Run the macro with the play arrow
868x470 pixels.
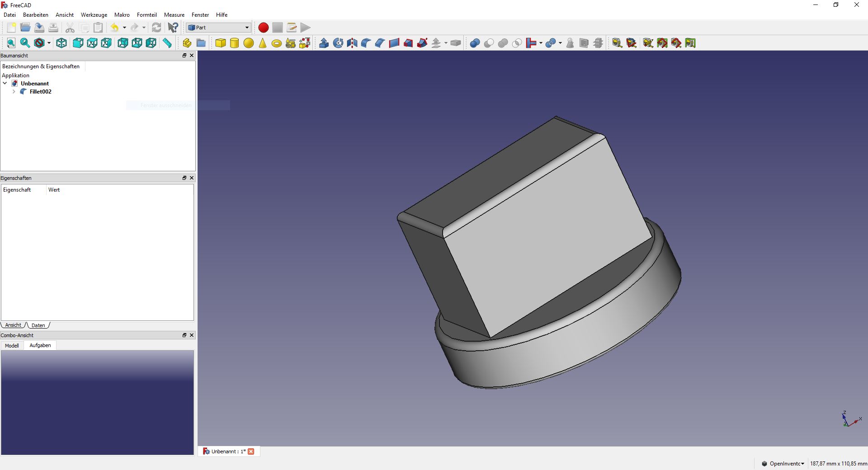tap(306, 28)
